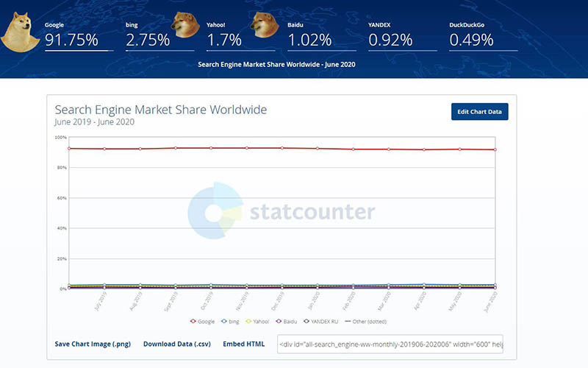Open the Embed HTML link

tap(244, 344)
